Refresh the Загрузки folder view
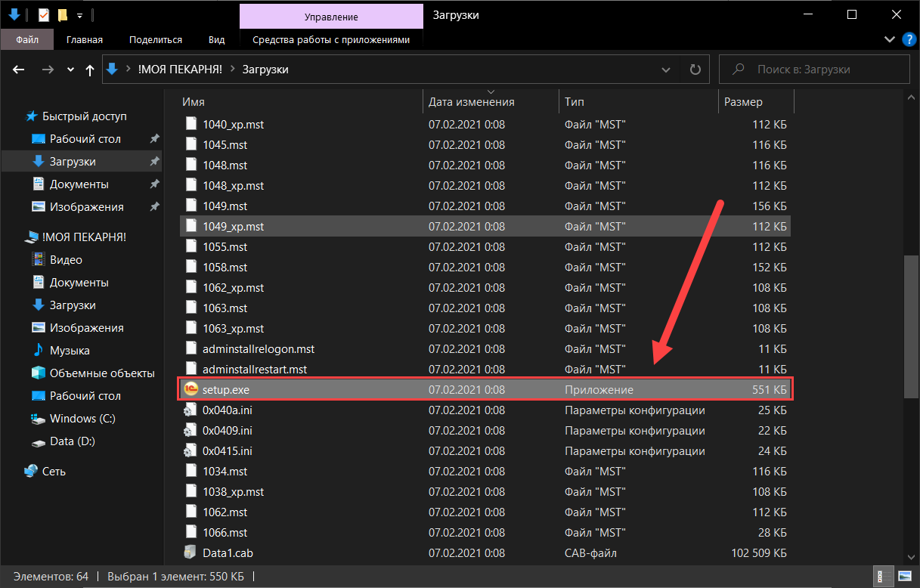Viewport: 920px width, 588px height. tap(695, 70)
